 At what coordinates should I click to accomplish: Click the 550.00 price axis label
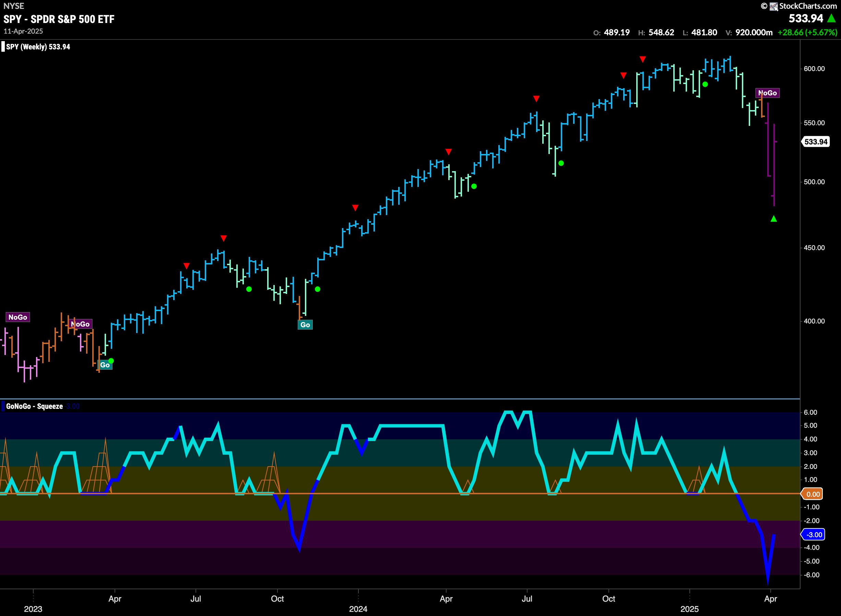814,123
